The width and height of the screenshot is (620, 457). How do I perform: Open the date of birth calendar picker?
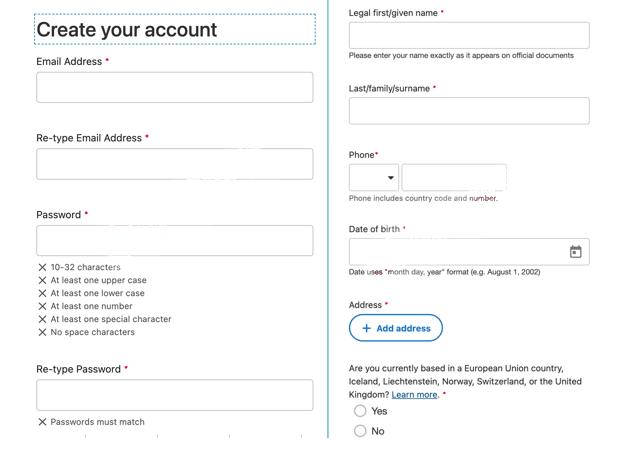[x=575, y=251]
